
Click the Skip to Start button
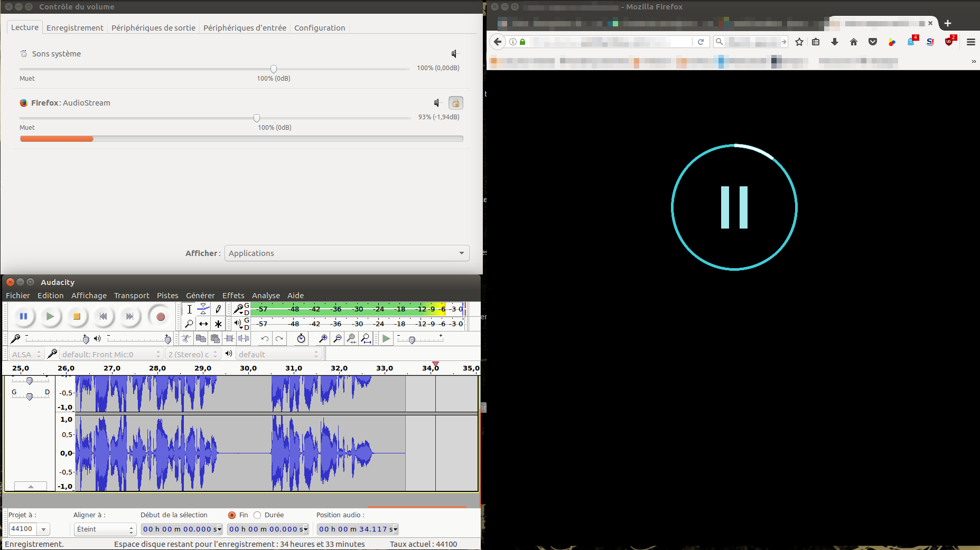pyautogui.click(x=103, y=316)
